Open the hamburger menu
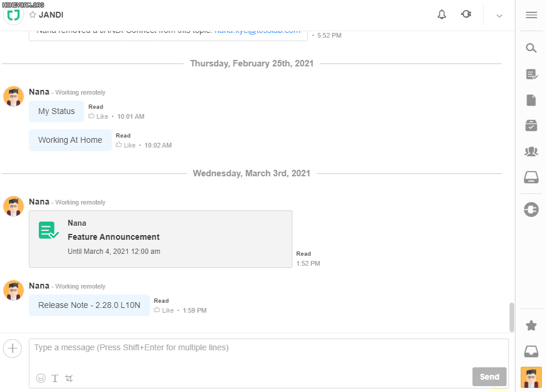The height and width of the screenshot is (392, 546). pyautogui.click(x=531, y=15)
